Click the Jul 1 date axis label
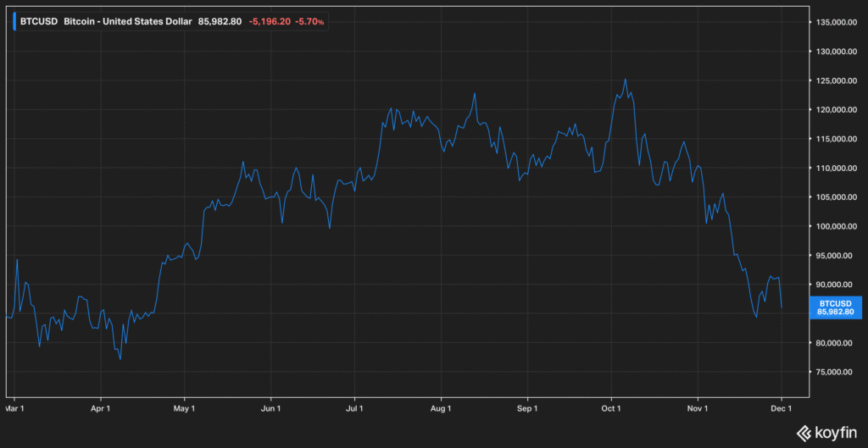 pyautogui.click(x=354, y=409)
